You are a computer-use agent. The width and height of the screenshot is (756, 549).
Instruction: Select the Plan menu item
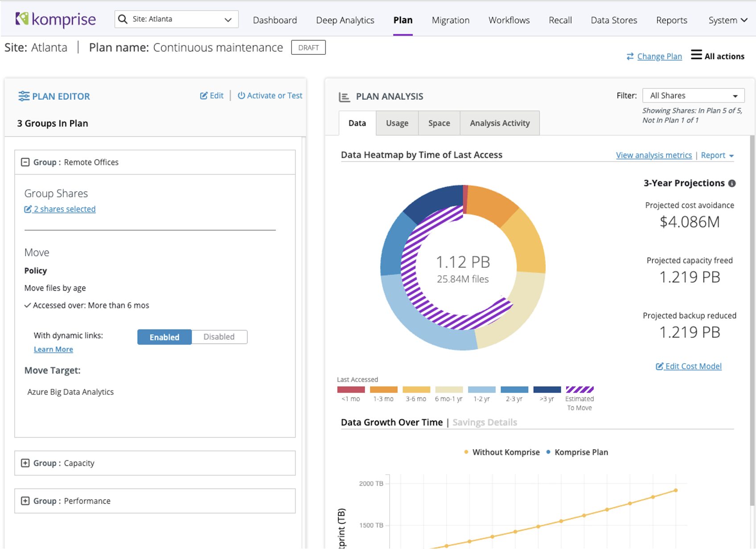[403, 20]
